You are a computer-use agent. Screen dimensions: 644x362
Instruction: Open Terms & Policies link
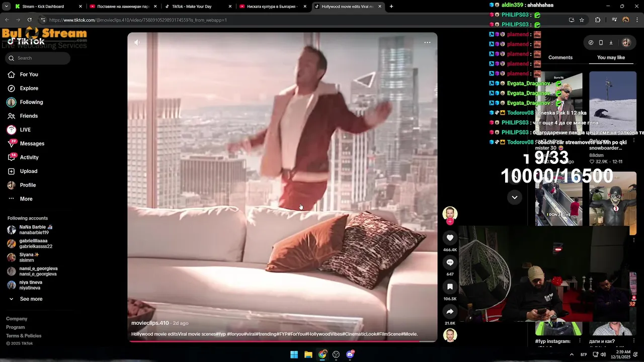point(24,336)
